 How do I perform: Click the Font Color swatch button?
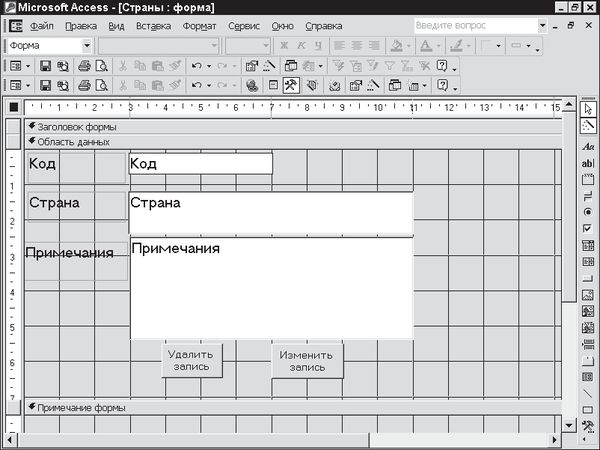coord(426,45)
